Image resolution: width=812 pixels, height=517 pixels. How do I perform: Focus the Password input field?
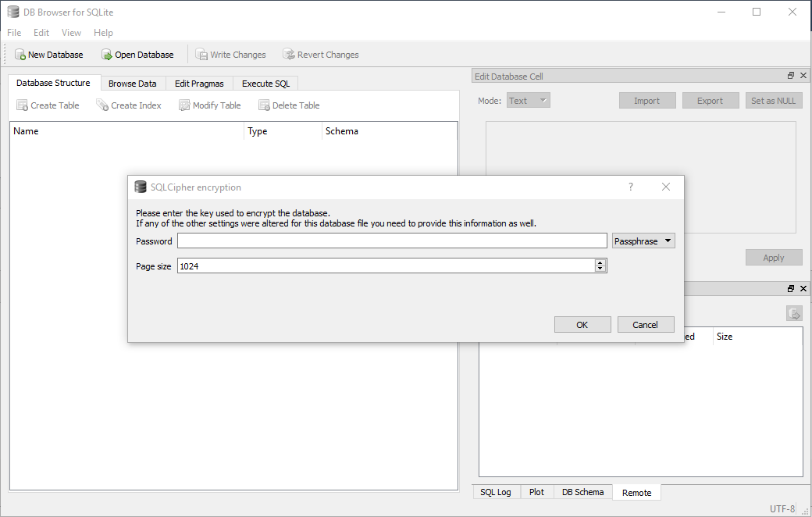392,241
